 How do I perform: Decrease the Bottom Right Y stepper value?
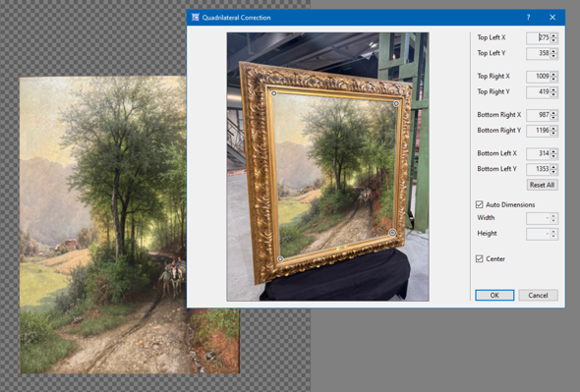click(x=553, y=133)
